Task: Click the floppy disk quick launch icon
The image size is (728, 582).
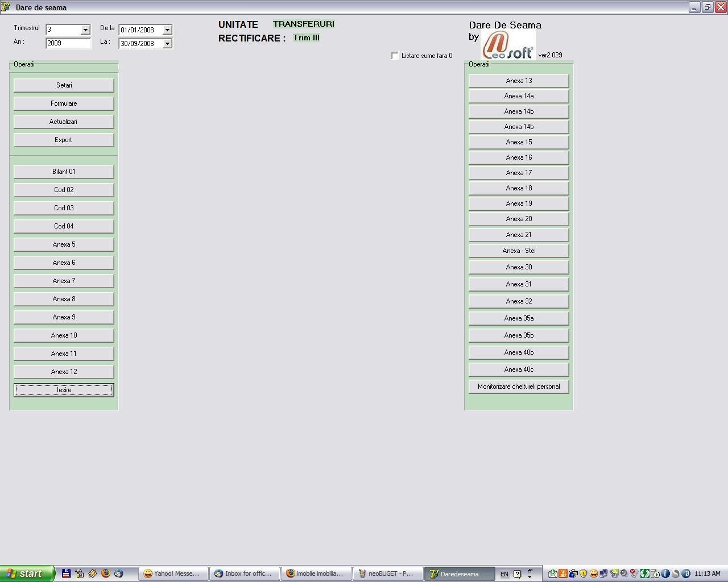Action: click(x=66, y=573)
